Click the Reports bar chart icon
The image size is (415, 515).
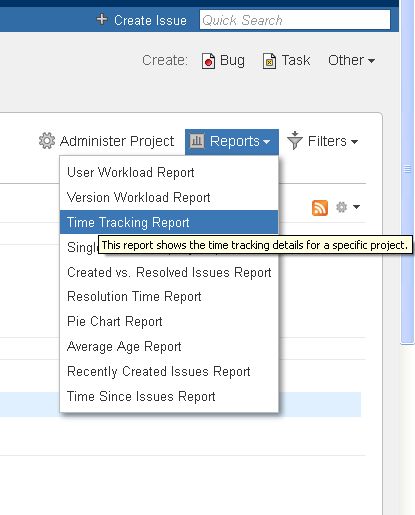pos(197,141)
